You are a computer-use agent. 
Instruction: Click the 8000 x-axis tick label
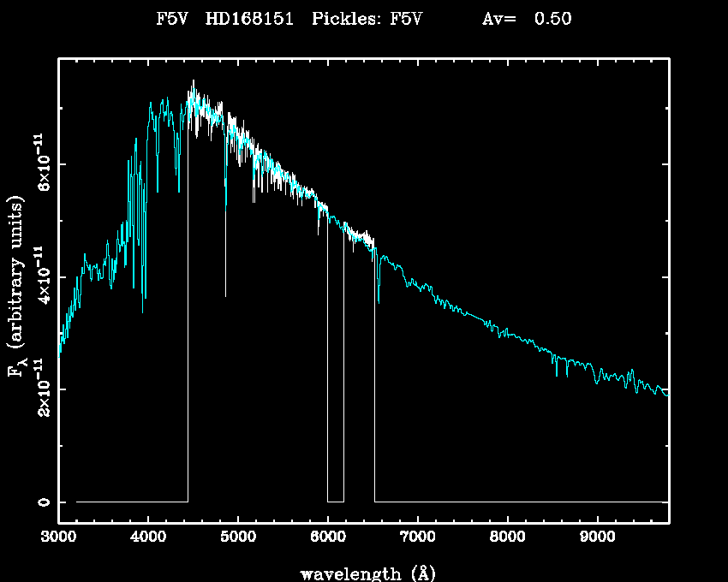508,539
